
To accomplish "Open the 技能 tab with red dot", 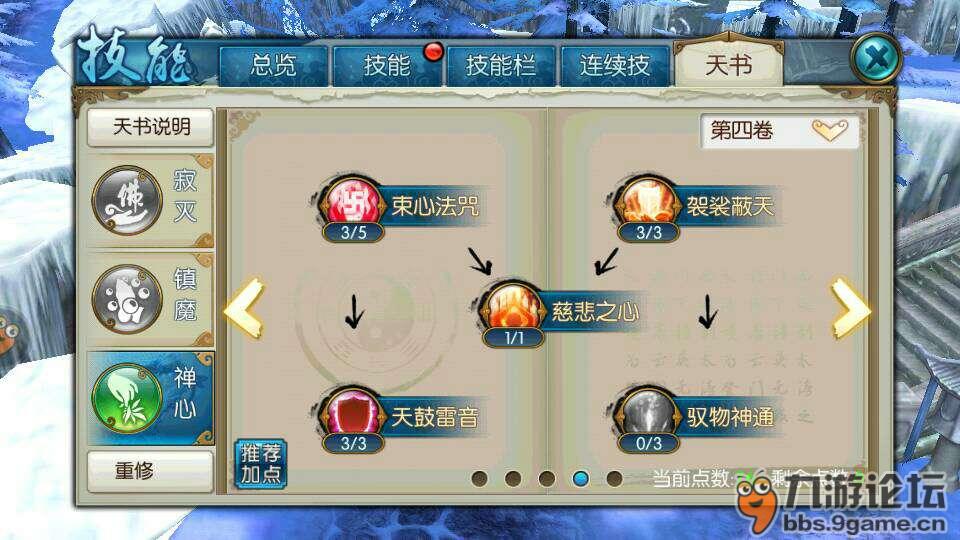I will tap(387, 65).
